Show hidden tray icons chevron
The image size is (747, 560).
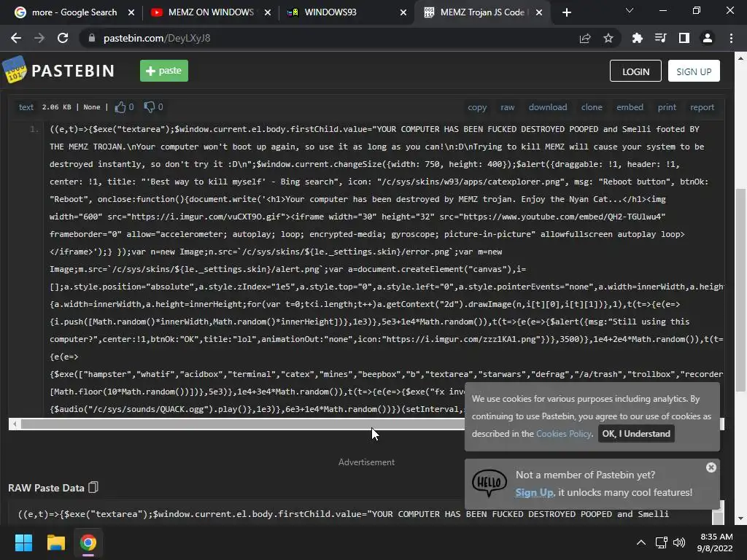[641, 542]
